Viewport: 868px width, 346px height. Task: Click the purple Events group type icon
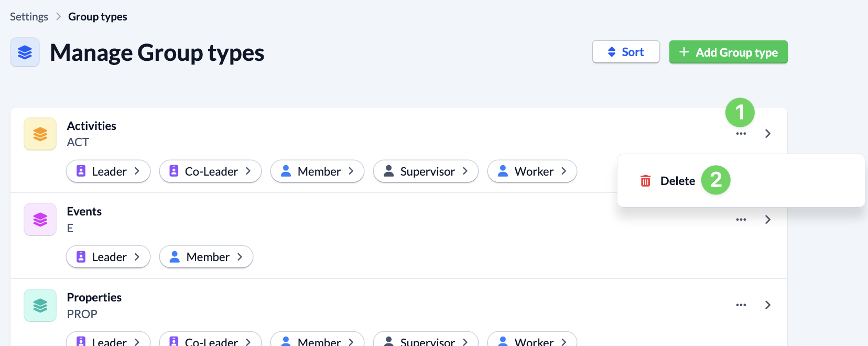pos(40,220)
